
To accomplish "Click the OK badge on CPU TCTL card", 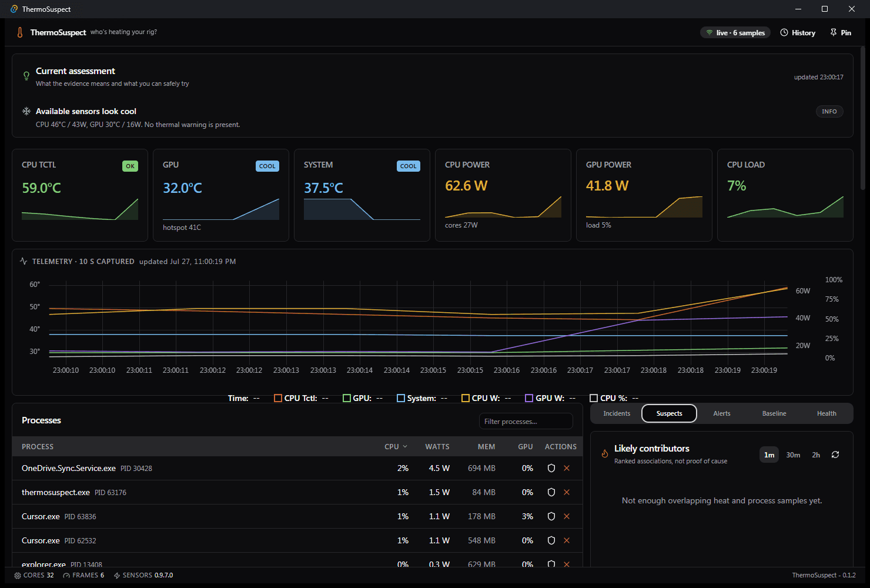I will pos(130,166).
